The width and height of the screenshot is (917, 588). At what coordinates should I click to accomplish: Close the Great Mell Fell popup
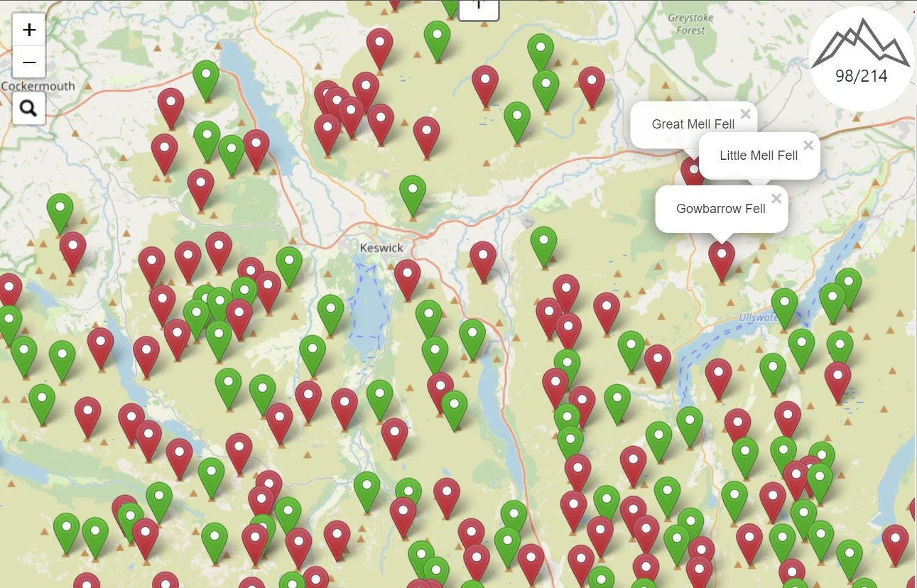[x=745, y=114]
